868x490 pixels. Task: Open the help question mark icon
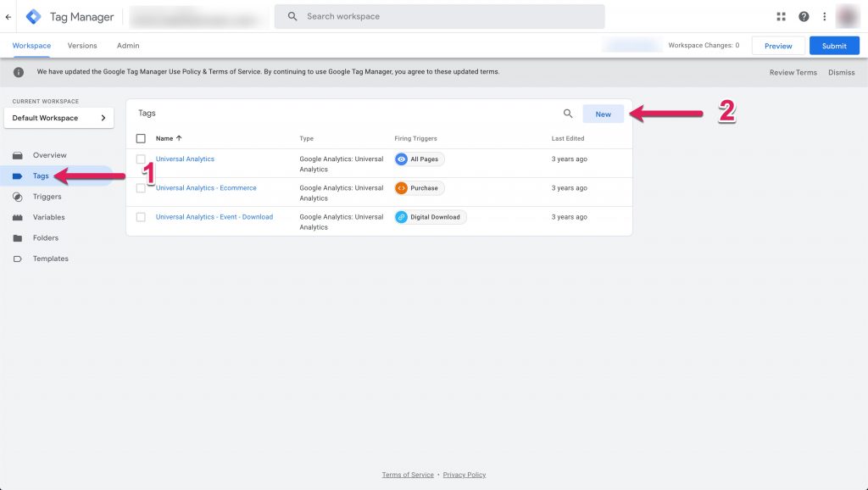tap(804, 17)
